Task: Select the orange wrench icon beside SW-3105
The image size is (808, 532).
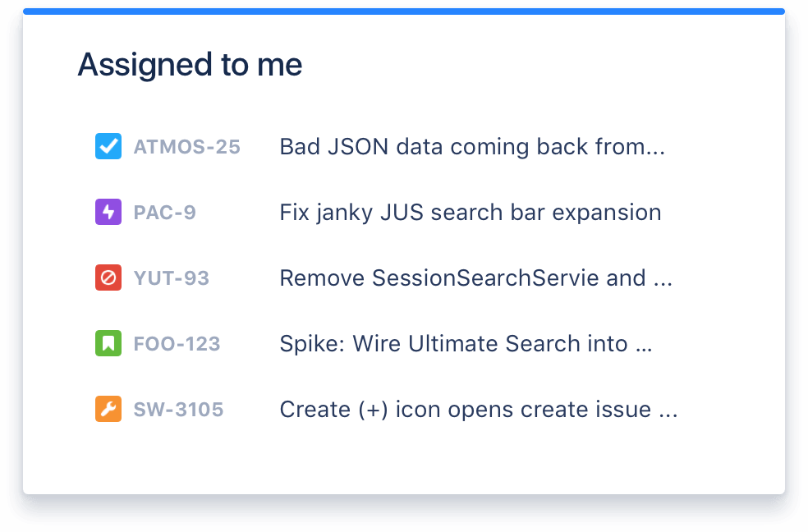Action: [x=108, y=409]
